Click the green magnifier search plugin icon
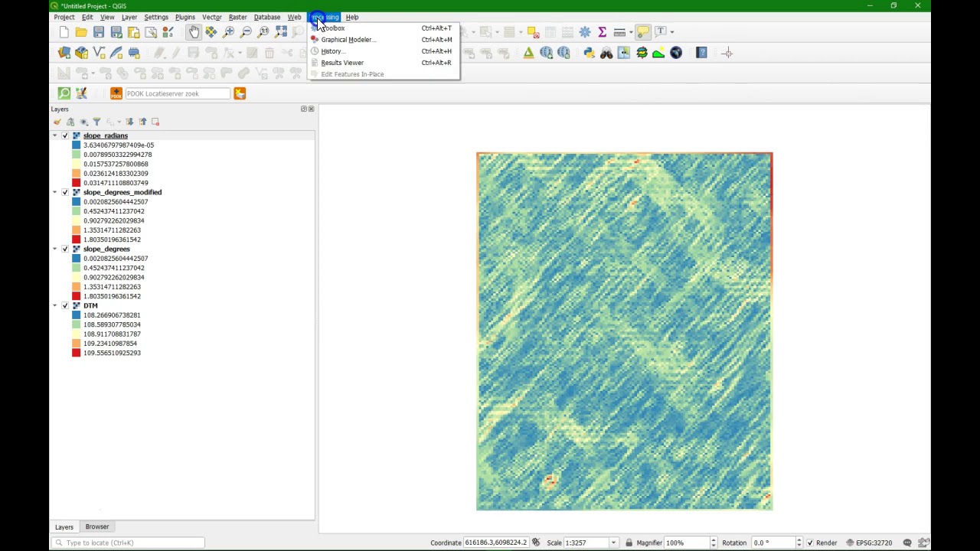 click(x=64, y=93)
